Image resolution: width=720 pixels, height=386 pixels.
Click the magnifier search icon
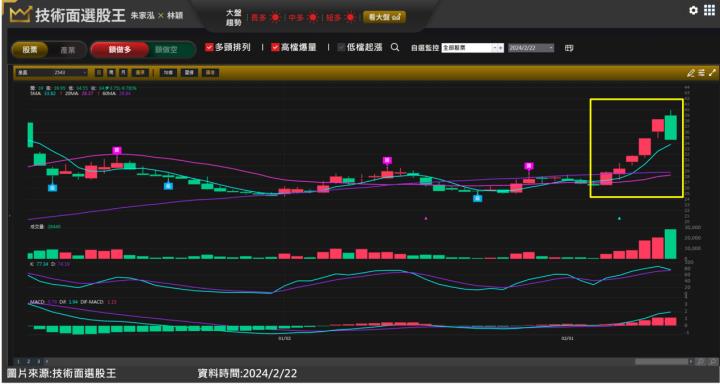(395, 47)
